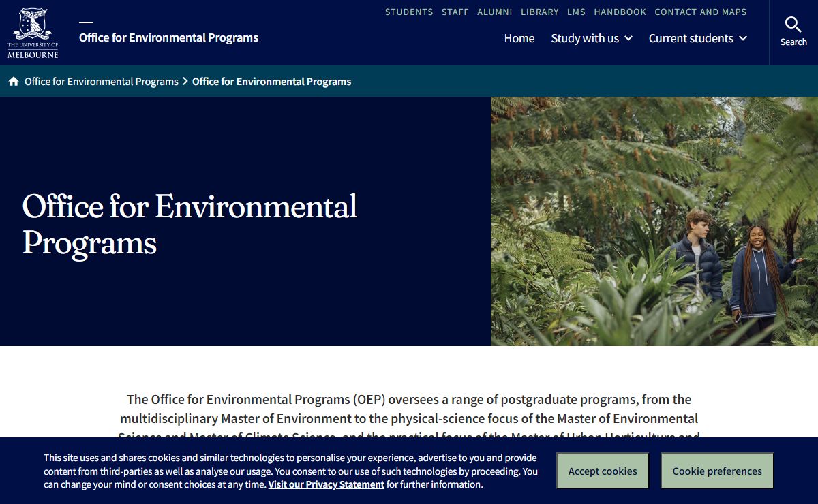The width and height of the screenshot is (818, 504).
Task: Click the home icon in the breadcrumb
Action: point(14,82)
